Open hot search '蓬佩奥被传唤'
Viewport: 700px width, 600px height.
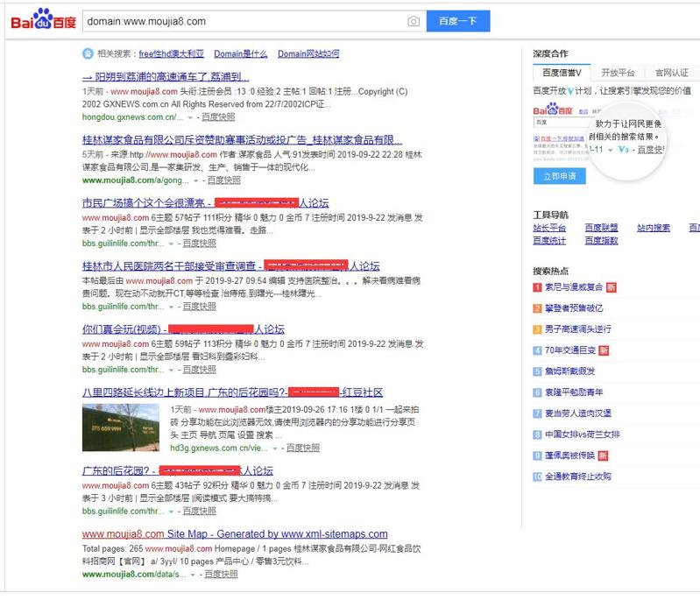[569, 455]
